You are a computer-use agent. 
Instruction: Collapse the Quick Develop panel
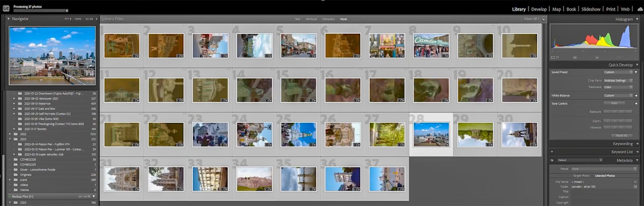(x=637, y=65)
